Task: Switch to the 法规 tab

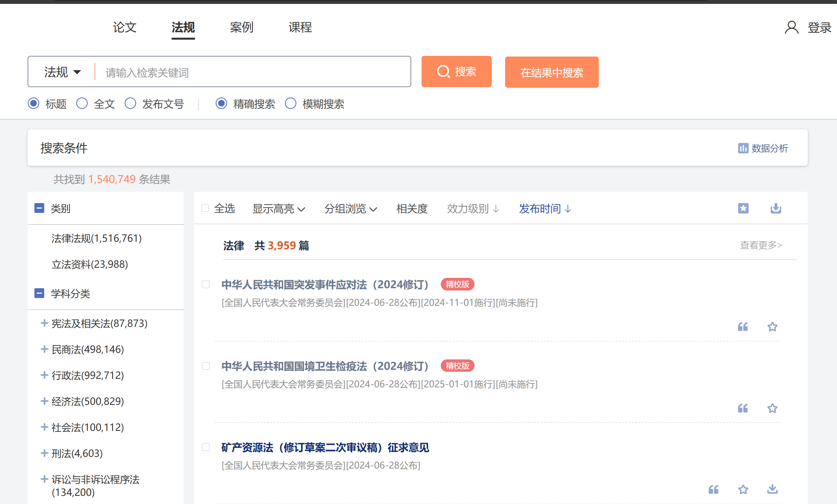Action: (x=183, y=27)
